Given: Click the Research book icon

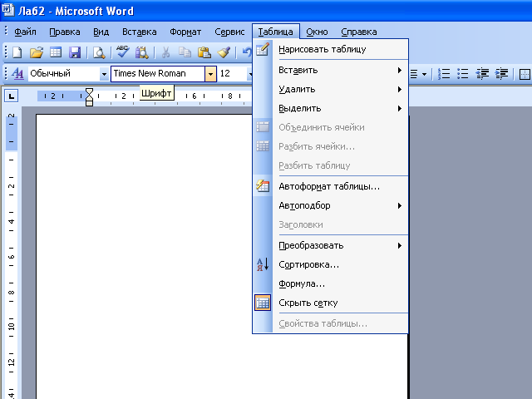Looking at the screenshot, I should pyautogui.click(x=142, y=52).
